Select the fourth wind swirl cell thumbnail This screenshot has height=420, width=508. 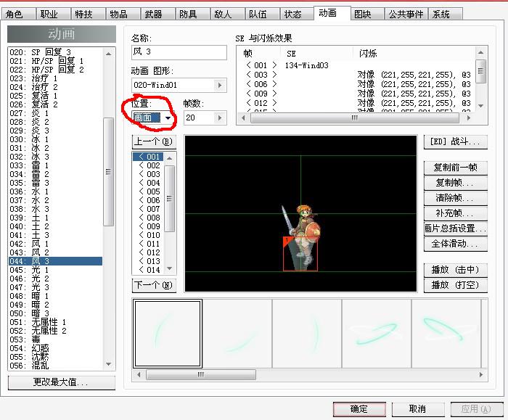pyautogui.click(x=376, y=334)
